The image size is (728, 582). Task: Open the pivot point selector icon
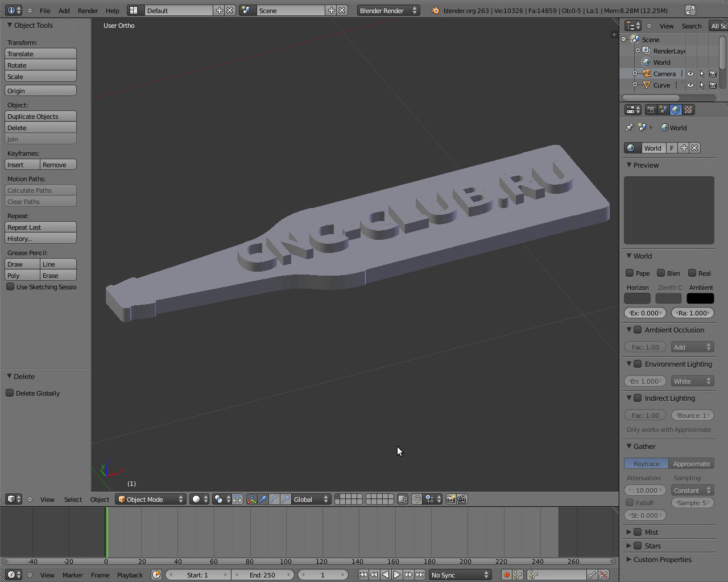click(x=222, y=499)
